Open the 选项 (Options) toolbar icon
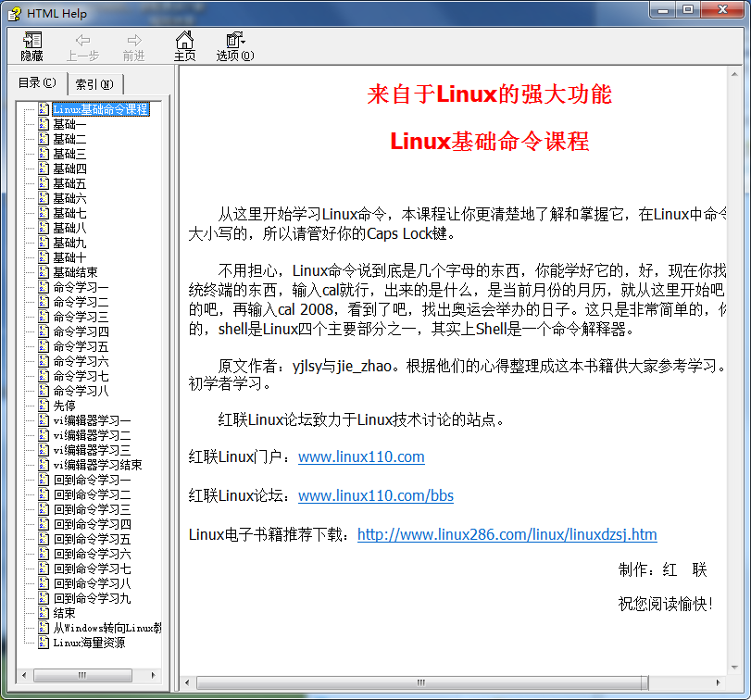The height and width of the screenshot is (700, 751). tap(232, 45)
